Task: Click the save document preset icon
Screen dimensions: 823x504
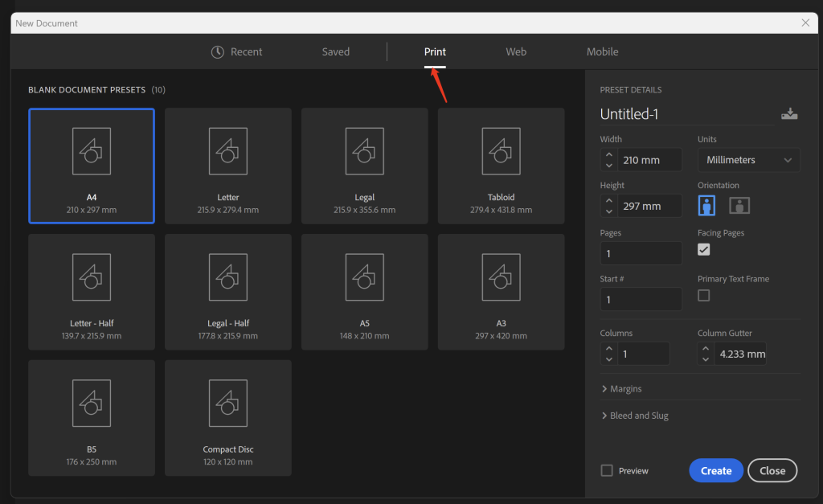Action: (x=789, y=114)
